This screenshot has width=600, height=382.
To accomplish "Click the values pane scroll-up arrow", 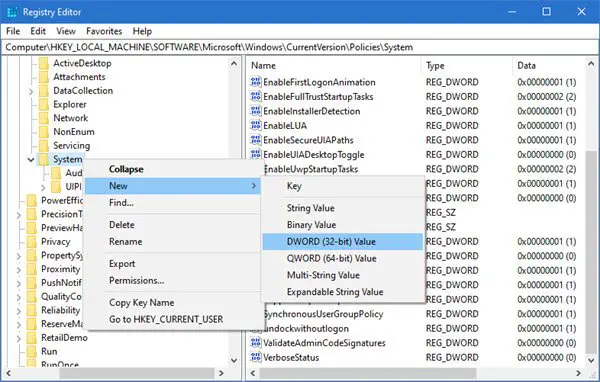I will point(591,64).
